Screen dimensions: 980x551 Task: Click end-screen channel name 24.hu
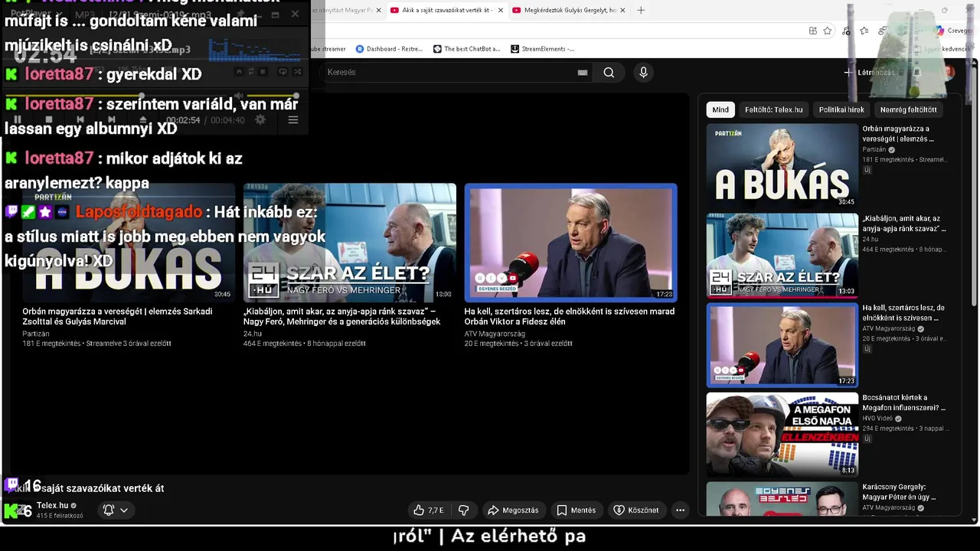pyautogui.click(x=253, y=334)
